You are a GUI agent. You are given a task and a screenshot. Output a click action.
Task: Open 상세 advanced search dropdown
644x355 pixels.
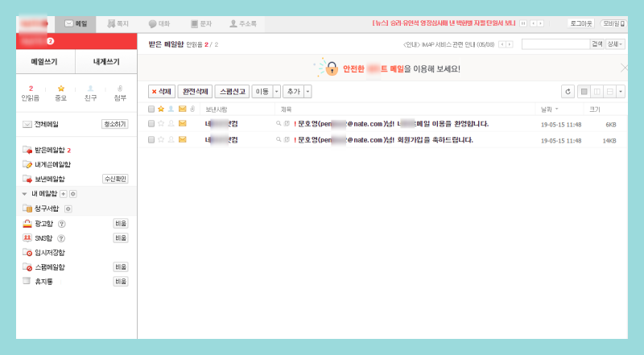(615, 44)
